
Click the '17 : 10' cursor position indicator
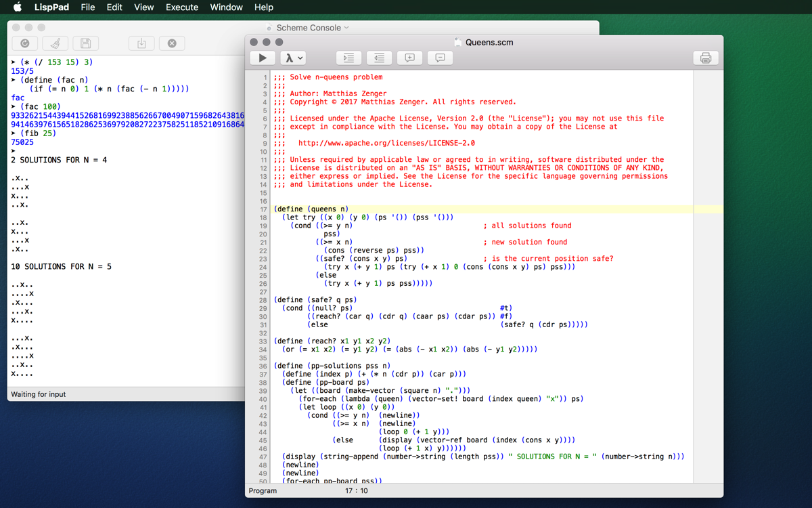[x=357, y=490]
